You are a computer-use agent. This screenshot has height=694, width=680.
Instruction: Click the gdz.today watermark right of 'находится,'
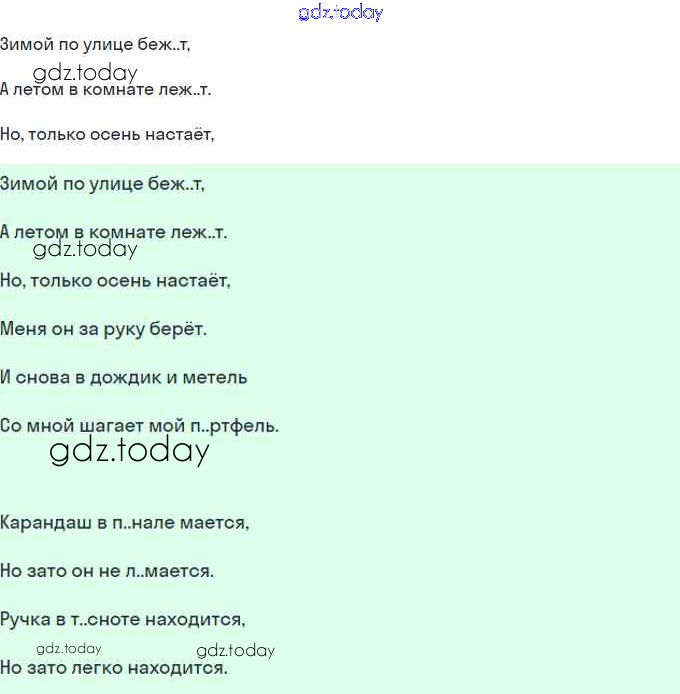click(235, 651)
